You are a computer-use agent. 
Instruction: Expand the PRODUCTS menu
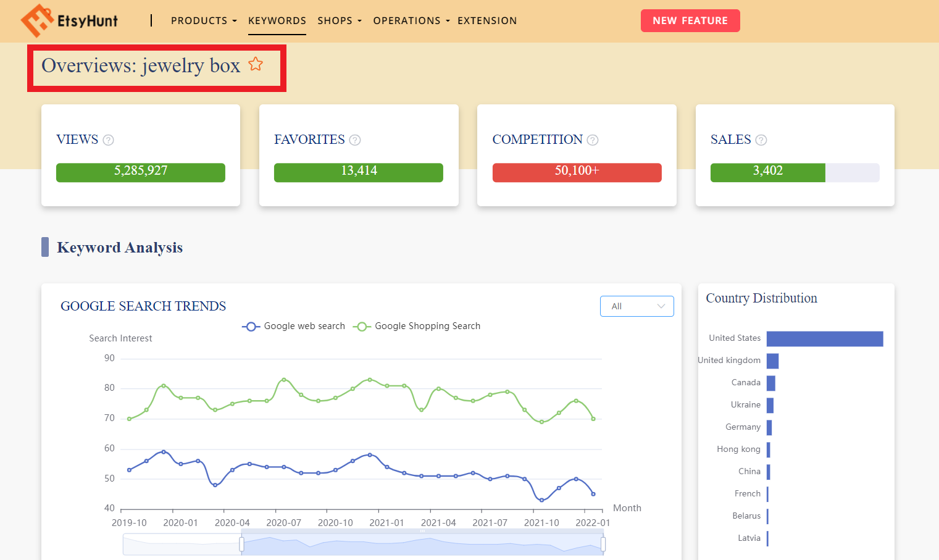(204, 20)
